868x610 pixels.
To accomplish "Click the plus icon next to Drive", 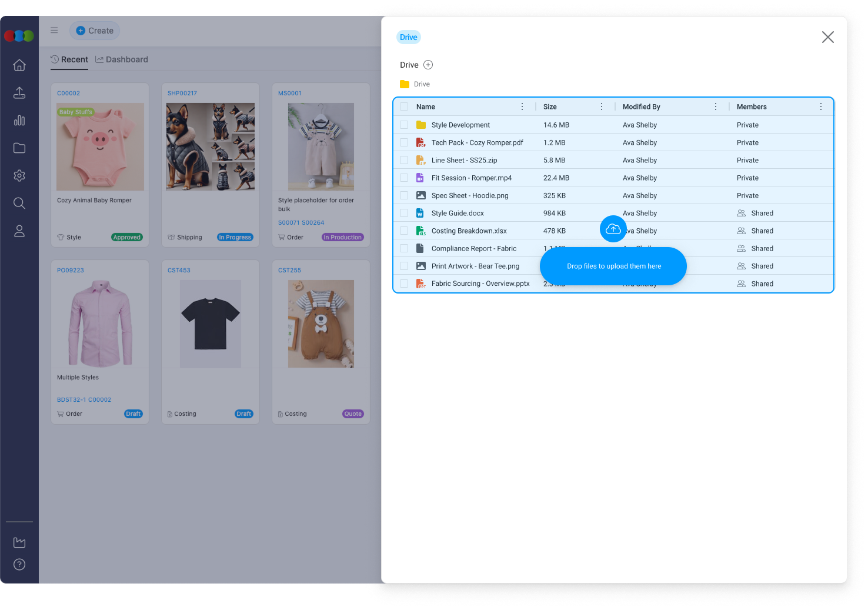I will pyautogui.click(x=428, y=65).
